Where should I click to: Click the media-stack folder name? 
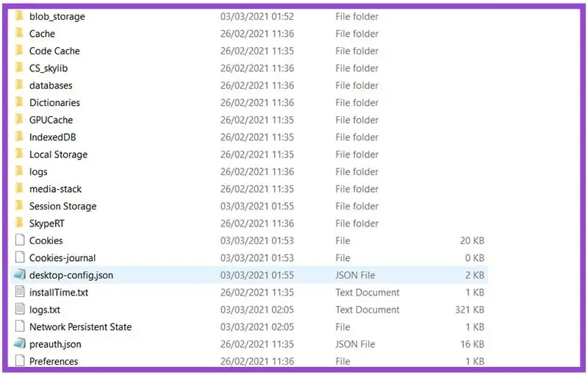[x=55, y=189]
